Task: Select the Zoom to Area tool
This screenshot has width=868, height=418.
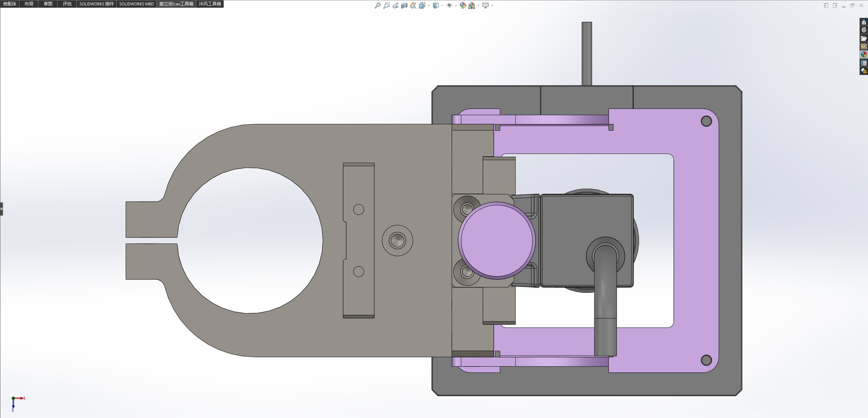Action: (386, 5)
